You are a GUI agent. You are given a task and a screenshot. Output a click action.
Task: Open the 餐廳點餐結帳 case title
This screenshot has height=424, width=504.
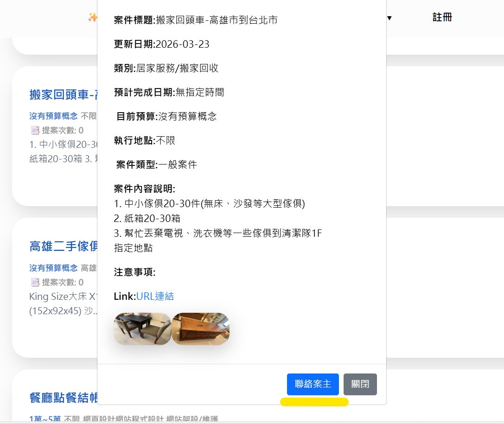point(64,398)
